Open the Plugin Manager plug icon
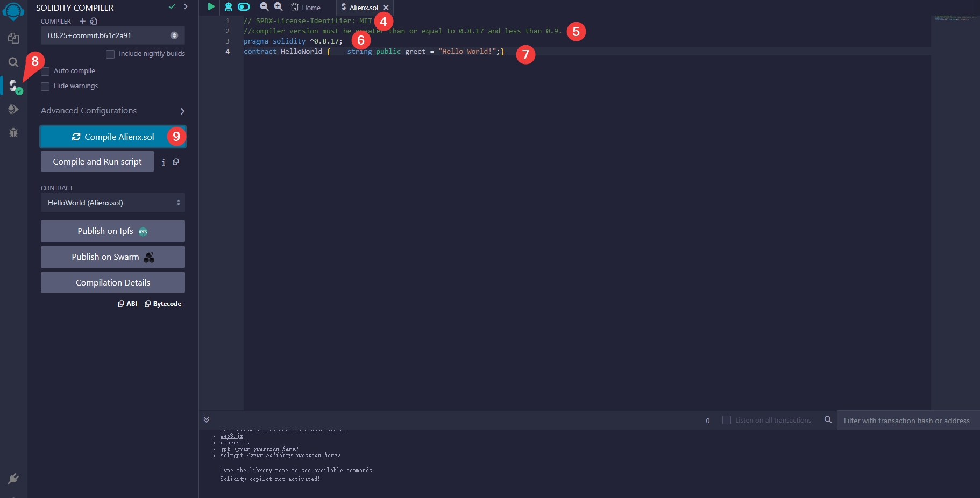This screenshot has width=980, height=498. [13, 479]
